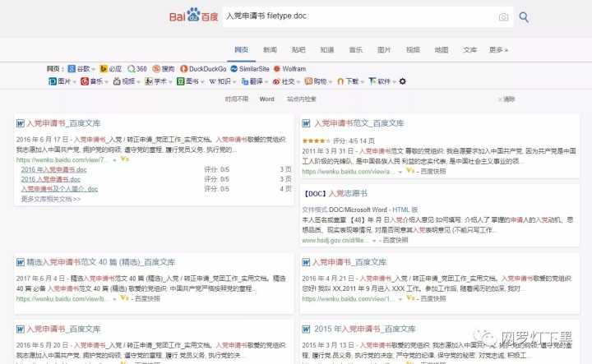Click Word icon beside 入党申请书范文_百度文库

pos(306,123)
